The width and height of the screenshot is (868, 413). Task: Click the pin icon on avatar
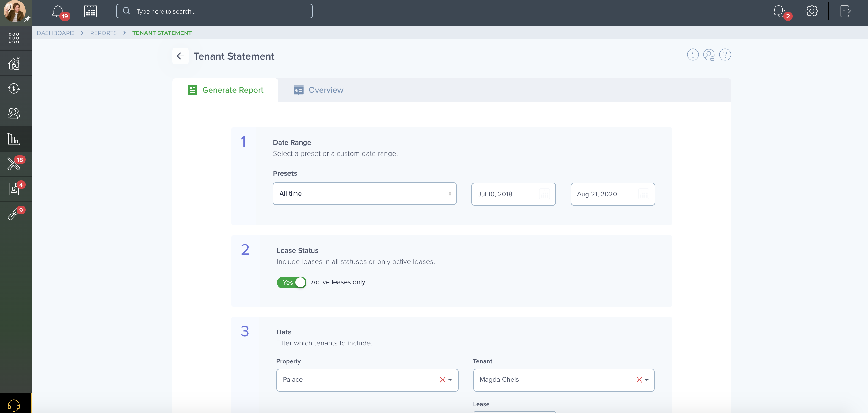coord(27,19)
